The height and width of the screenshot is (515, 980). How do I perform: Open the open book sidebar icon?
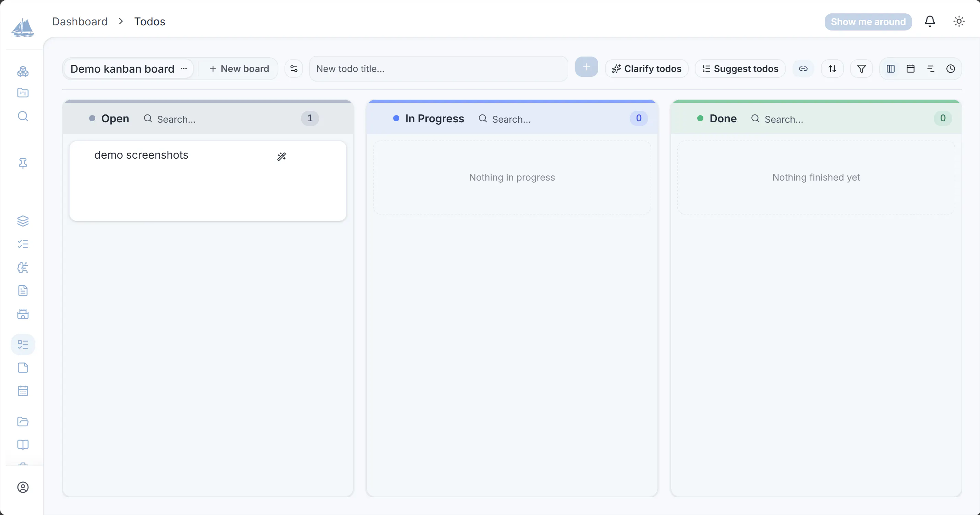23,445
